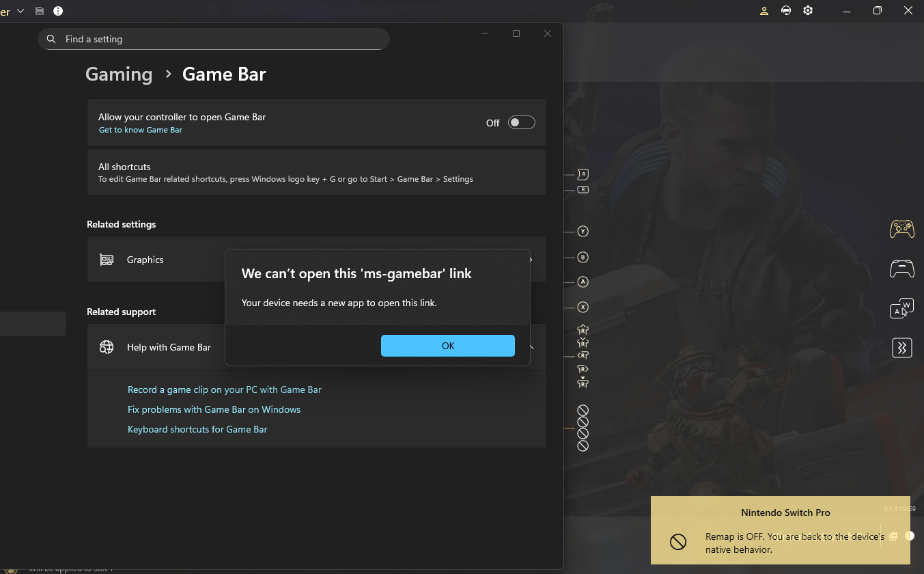Image resolution: width=924 pixels, height=574 pixels.
Task: Open the Graphics related setting
Action: click(x=316, y=260)
